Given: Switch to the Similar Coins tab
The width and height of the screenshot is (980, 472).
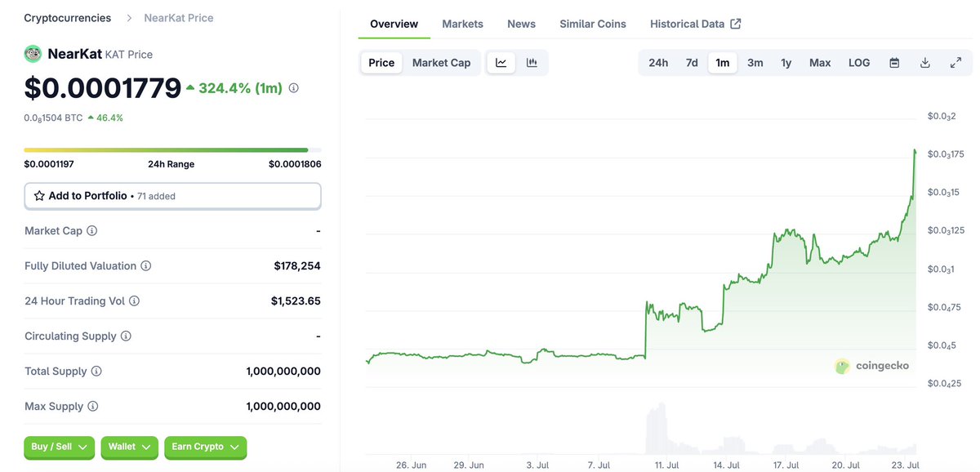Looking at the screenshot, I should [x=593, y=24].
